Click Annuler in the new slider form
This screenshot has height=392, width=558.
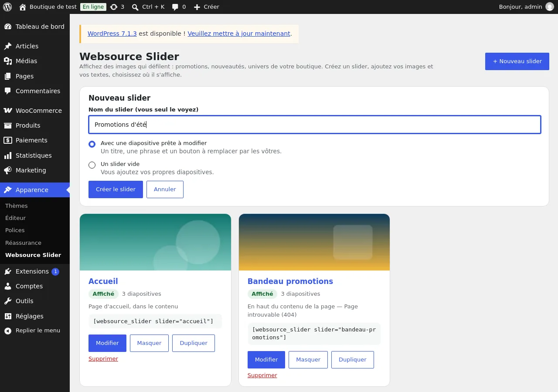tap(165, 189)
